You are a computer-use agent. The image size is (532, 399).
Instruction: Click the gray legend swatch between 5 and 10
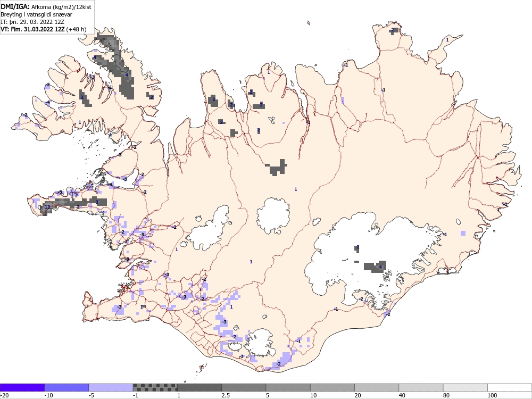pos(288,387)
